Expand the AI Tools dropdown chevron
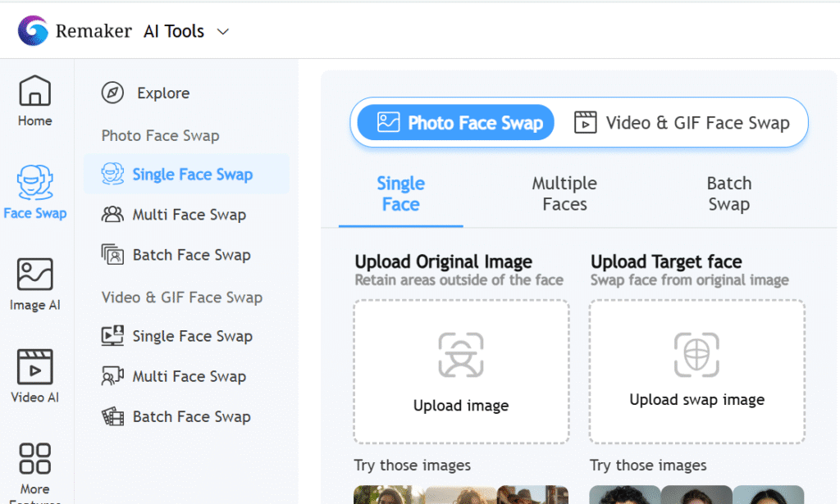 click(x=222, y=32)
